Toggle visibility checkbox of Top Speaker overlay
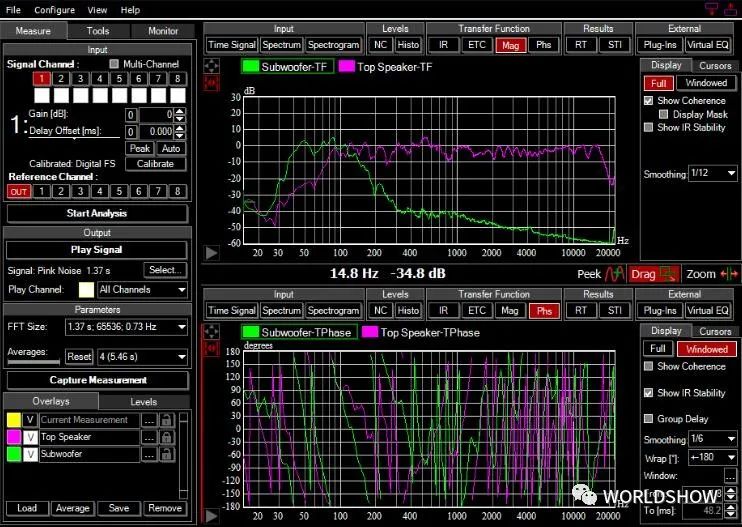The image size is (742, 527). tap(30, 437)
